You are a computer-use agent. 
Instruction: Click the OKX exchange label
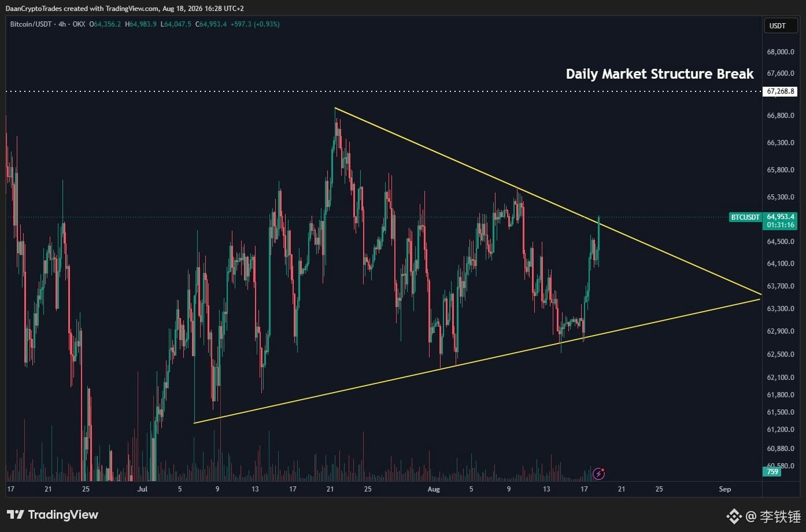(79, 24)
